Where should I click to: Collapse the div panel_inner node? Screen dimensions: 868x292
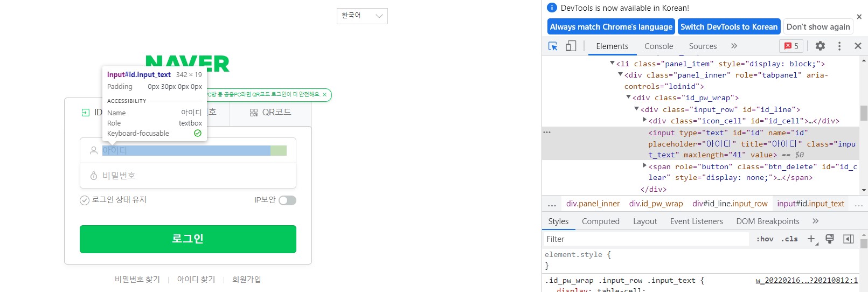pos(620,75)
